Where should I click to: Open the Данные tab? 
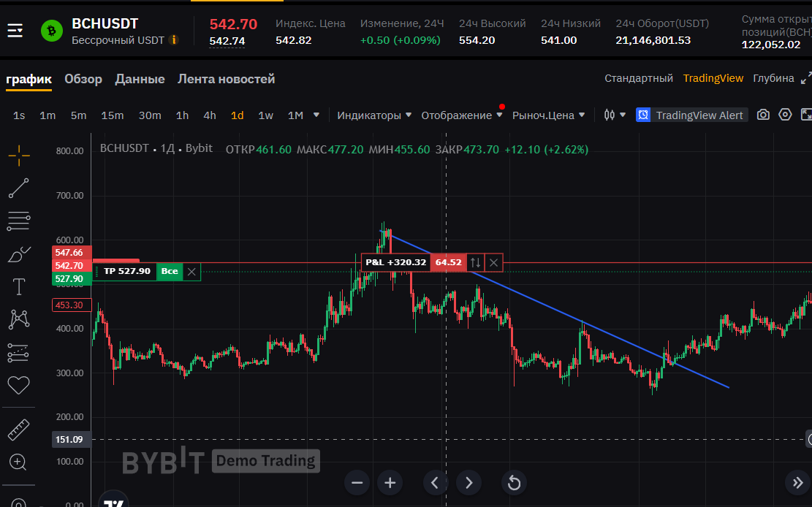[140, 79]
